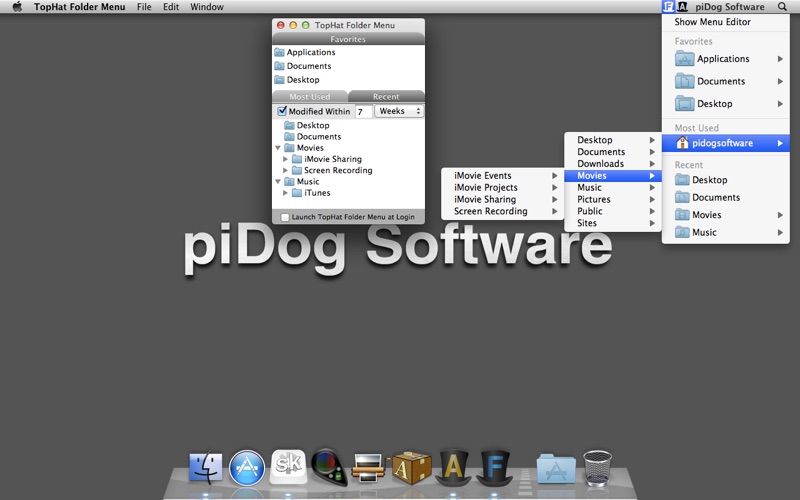Viewport: 800px width, 500px height.
Task: Collapse the Movies folder in the tree
Action: (278, 148)
